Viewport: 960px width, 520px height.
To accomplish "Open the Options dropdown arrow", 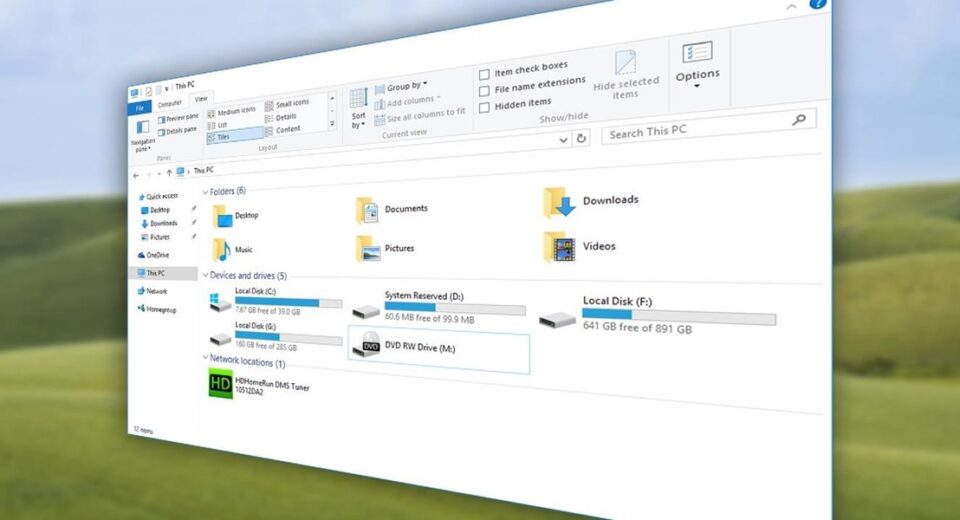I will click(697, 86).
